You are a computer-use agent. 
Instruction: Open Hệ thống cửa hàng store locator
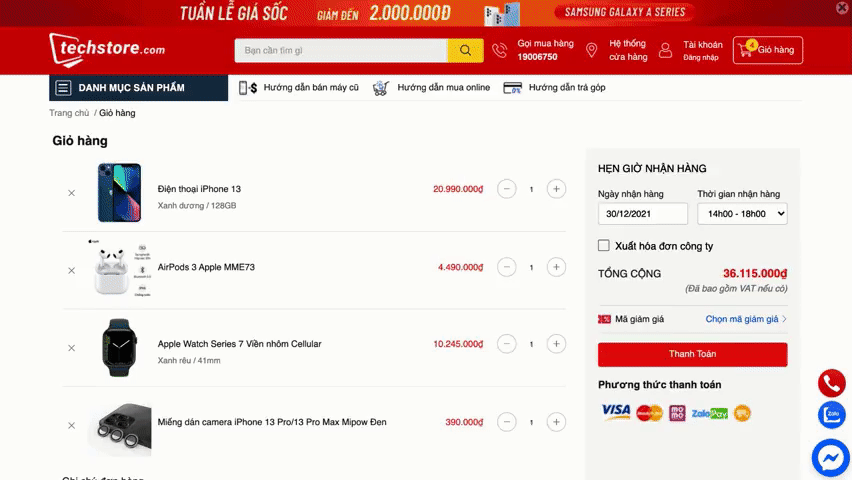628,50
